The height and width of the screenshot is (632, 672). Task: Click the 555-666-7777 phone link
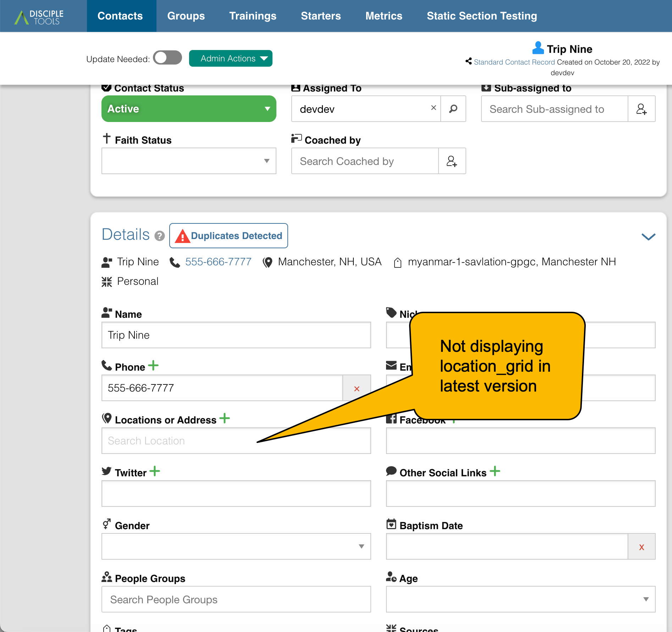[x=218, y=262]
